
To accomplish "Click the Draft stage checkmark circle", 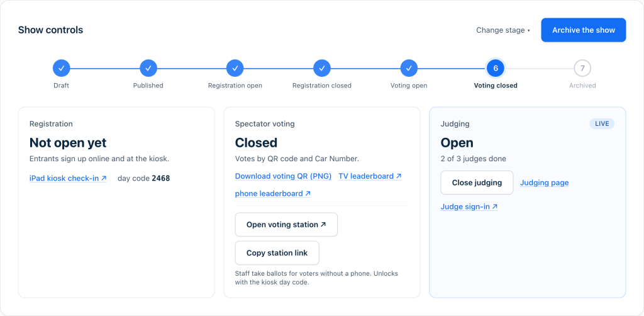I will click(61, 68).
